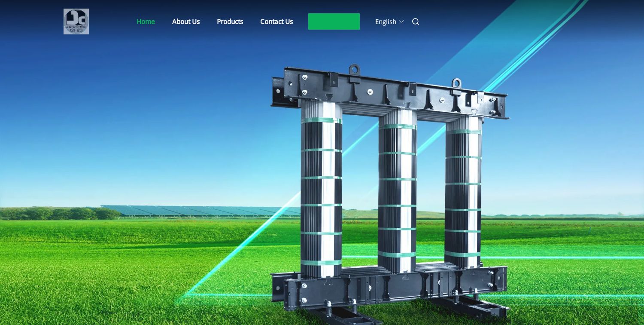Select the Home menu item
This screenshot has height=325, width=644.
(146, 21)
